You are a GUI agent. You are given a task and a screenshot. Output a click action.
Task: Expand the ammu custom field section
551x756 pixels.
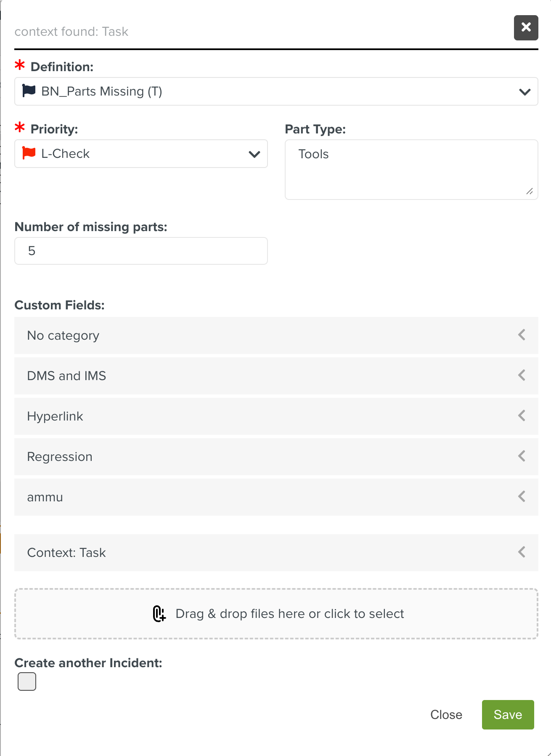coord(276,497)
